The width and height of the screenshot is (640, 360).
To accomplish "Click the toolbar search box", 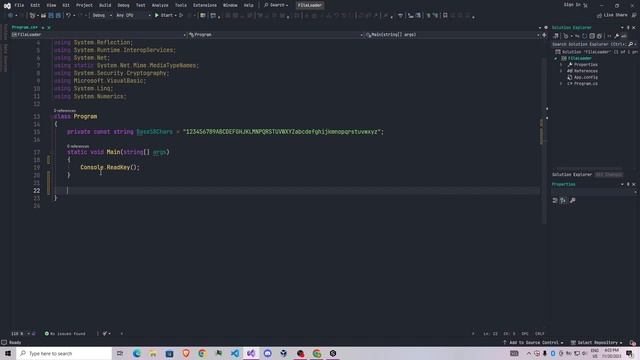I will (x=276, y=5).
